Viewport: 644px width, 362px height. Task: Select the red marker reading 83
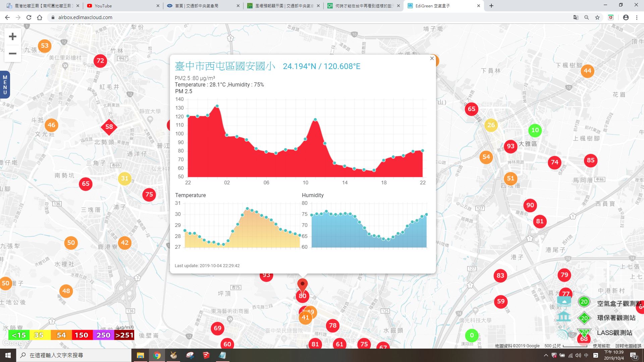coord(500,276)
